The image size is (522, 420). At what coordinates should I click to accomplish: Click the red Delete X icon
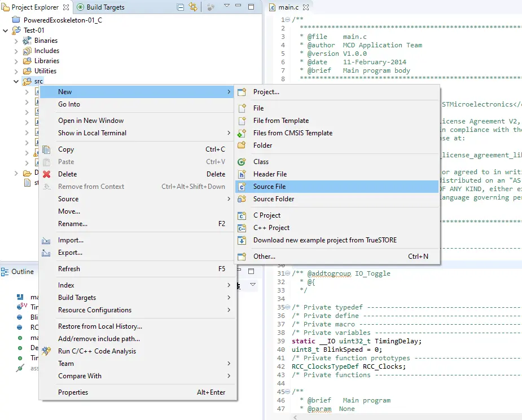[x=47, y=174]
